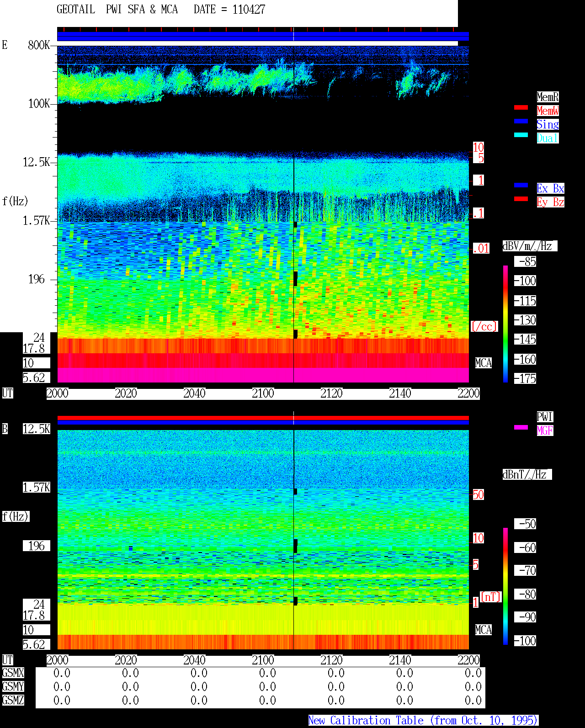Viewport: 585px width, 728px height.
Task: Click the red '.01' tick on E panel
Action: [x=481, y=249]
